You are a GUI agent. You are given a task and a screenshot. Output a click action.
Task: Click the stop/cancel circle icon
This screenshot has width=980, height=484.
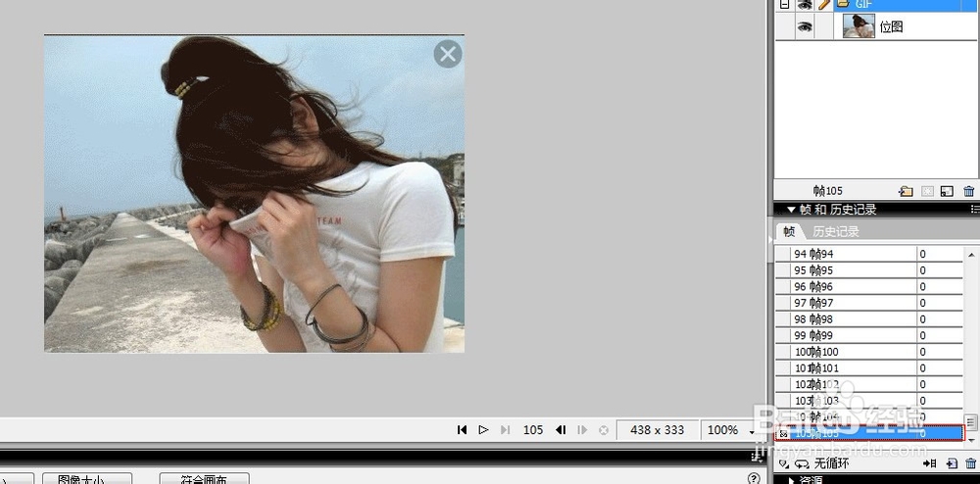tap(603, 430)
